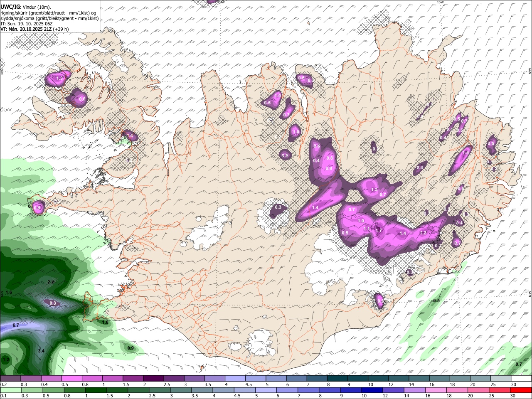Click the '1.6' value near the west edge
Viewport: 532px width, 399px height.
pyautogui.click(x=9, y=293)
